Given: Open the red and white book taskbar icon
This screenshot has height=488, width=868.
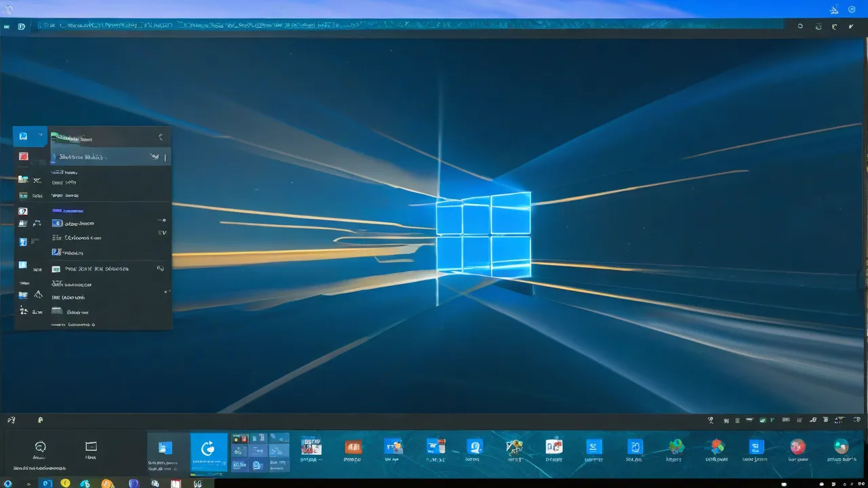Looking at the screenshot, I should [176, 483].
